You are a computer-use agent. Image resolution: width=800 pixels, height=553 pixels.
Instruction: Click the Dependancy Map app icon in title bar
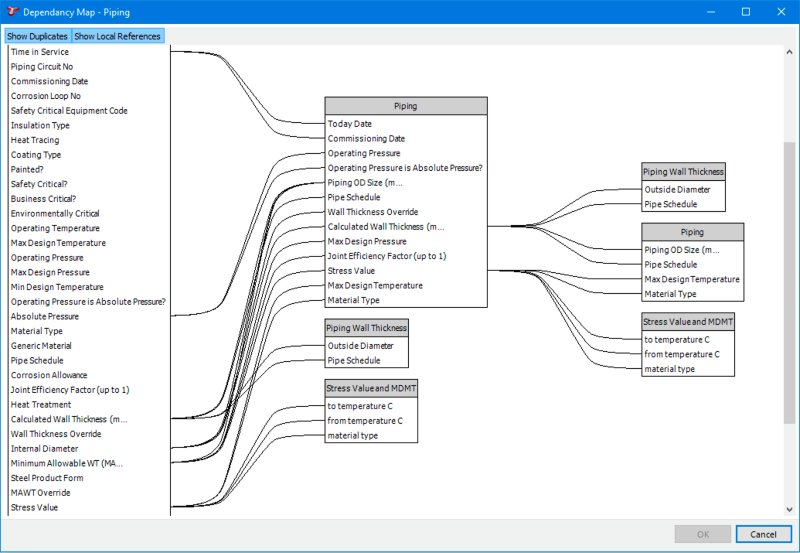point(11,11)
